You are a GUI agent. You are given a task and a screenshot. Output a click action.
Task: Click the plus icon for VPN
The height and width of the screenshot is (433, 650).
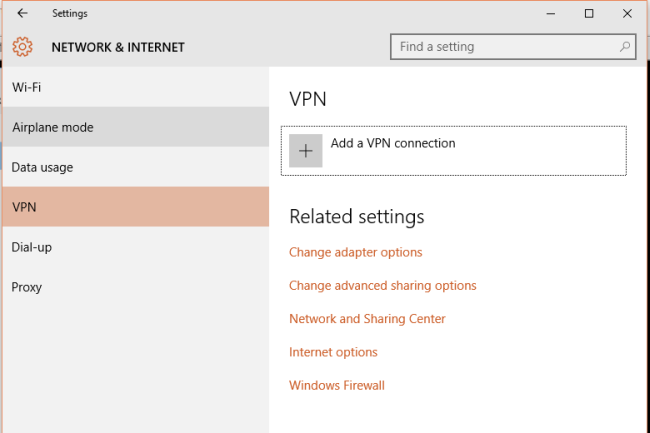[x=306, y=151]
